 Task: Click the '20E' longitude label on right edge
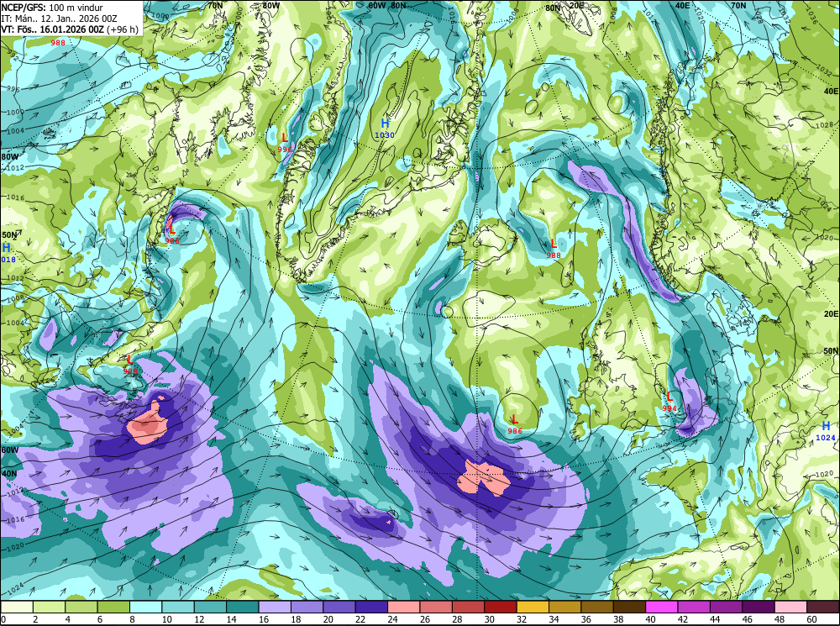[832, 314]
